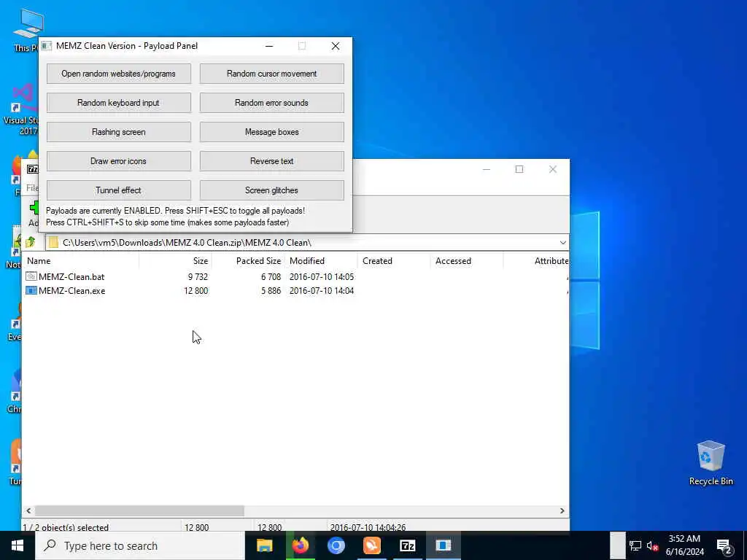Sort by Name column header
This screenshot has height=560, width=747.
[81, 261]
